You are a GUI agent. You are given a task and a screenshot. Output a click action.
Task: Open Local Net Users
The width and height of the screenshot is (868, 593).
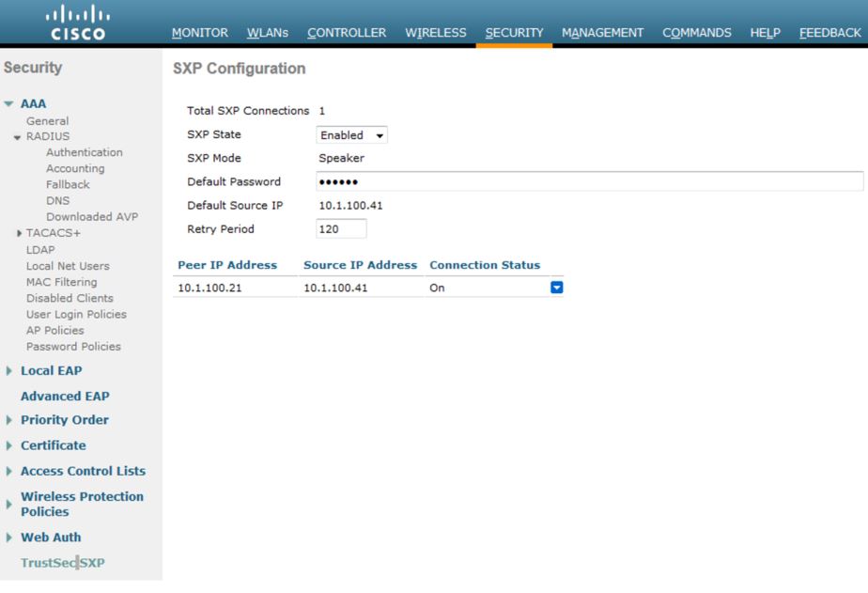point(68,266)
